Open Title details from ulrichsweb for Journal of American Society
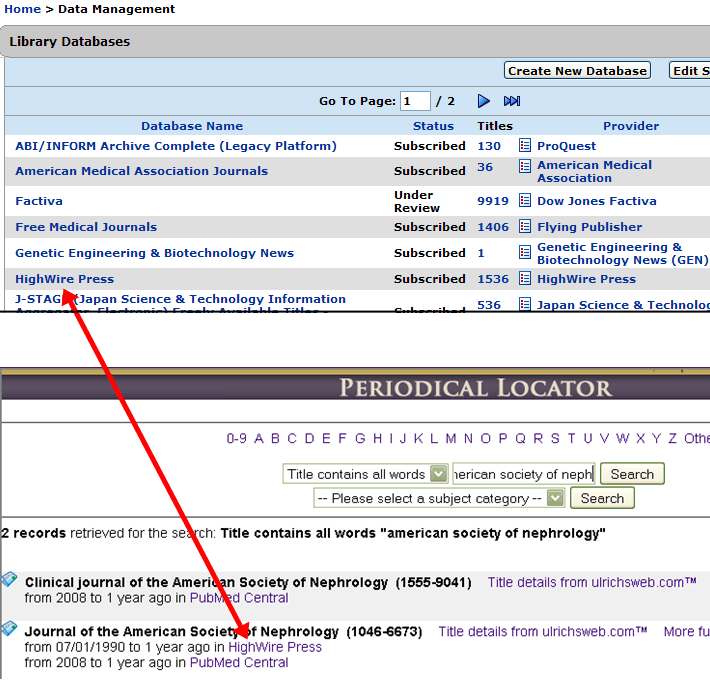 [542, 631]
